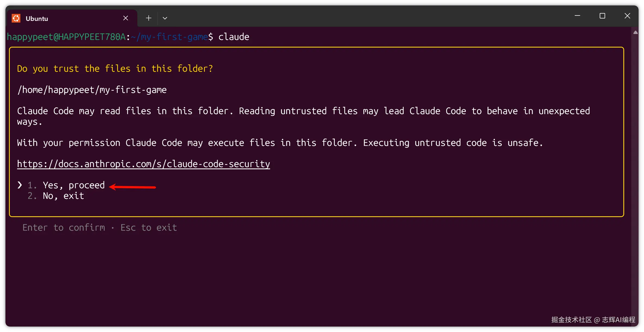Viewport: 644px width, 332px height.
Task: Click the happypeet@HAPPYPEET780A prompt text
Action: tap(66, 37)
